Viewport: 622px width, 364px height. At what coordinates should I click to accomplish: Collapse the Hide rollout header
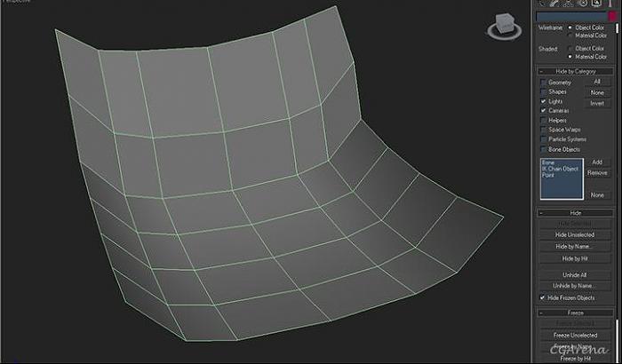click(575, 213)
